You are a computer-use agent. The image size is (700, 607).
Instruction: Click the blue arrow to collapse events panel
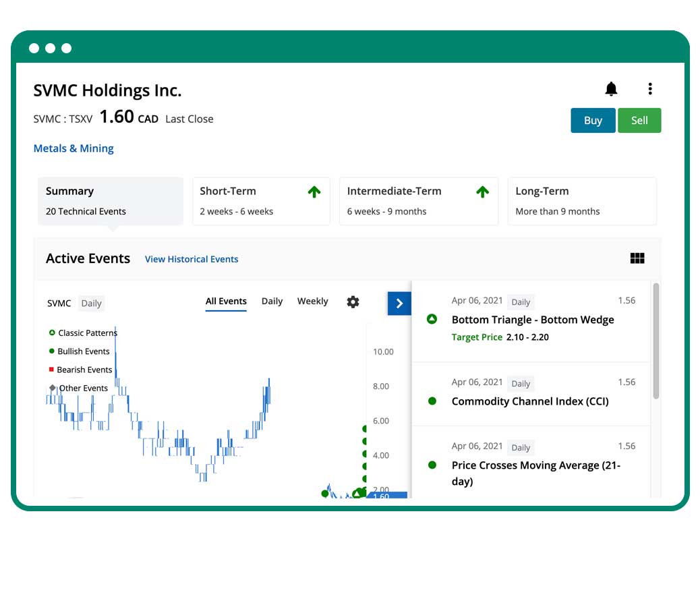pyautogui.click(x=399, y=303)
